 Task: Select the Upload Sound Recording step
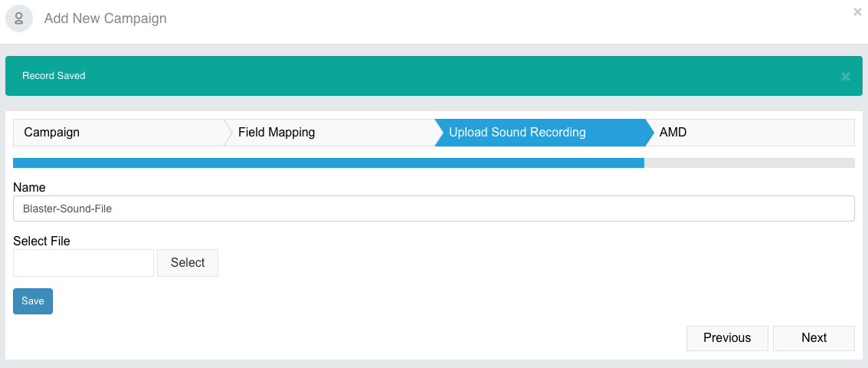[540, 133]
